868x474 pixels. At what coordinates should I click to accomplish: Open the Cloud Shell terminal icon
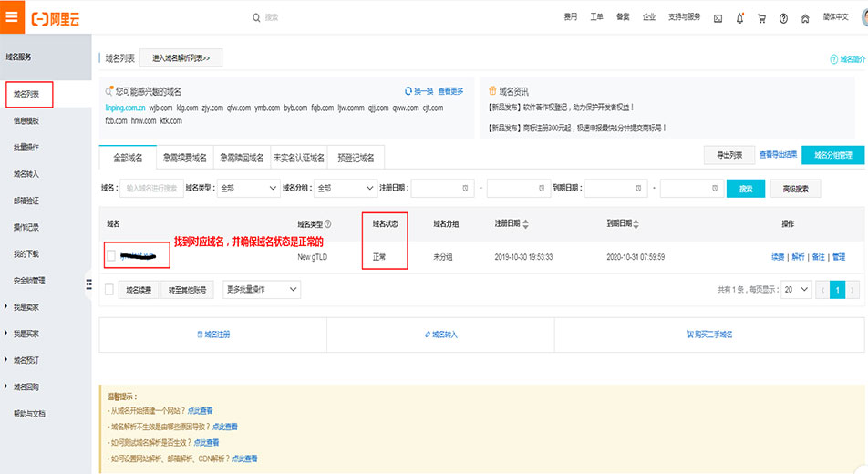coord(718,17)
